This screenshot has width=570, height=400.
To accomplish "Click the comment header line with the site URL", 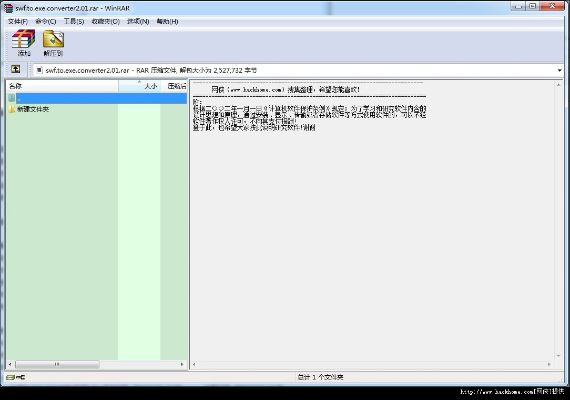I will [x=285, y=89].
